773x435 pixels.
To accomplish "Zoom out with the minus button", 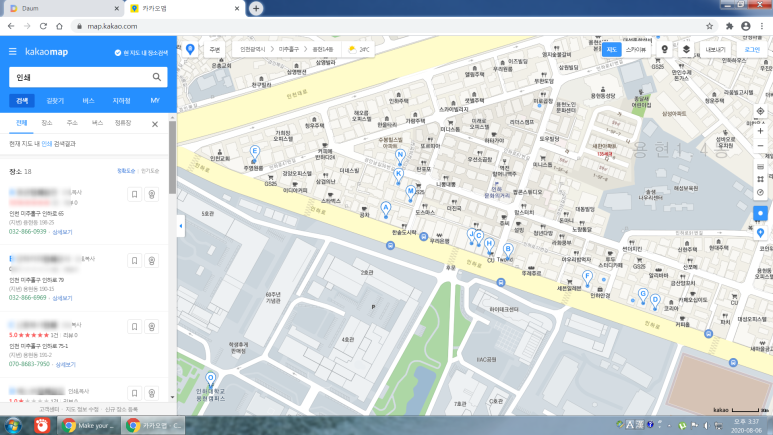I will tap(760, 146).
